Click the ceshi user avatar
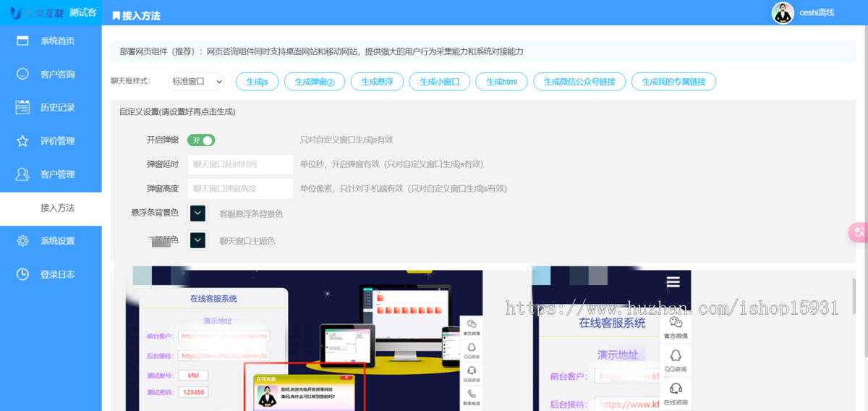 783,13
